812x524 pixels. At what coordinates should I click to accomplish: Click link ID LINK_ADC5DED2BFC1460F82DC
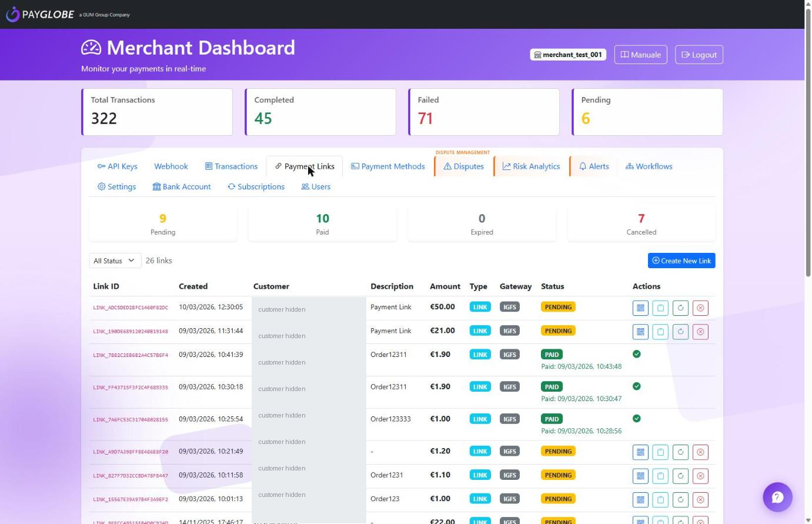[x=131, y=308]
